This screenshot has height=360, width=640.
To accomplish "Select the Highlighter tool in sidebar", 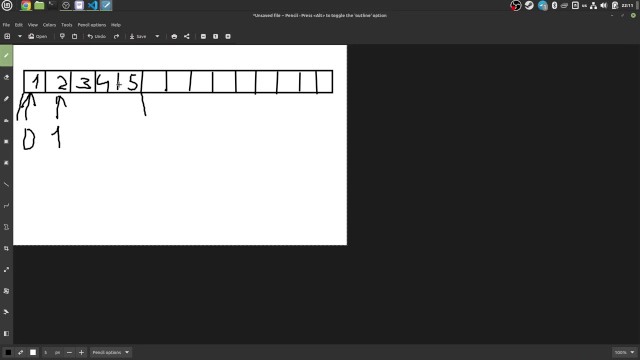I will pos(6,99).
